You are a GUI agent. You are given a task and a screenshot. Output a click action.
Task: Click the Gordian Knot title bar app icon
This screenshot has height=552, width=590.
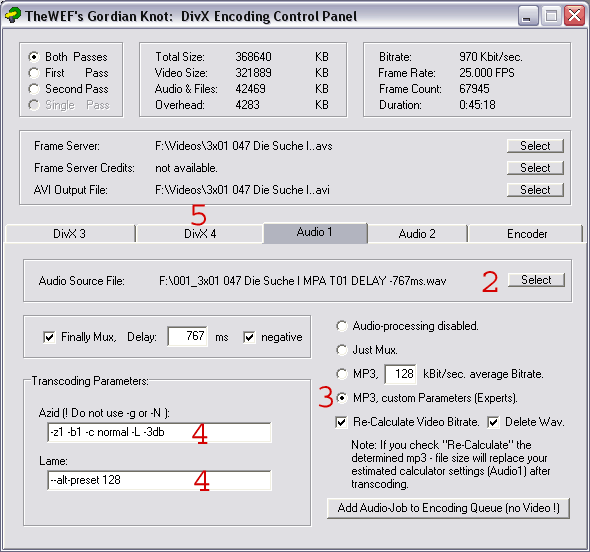click(13, 15)
